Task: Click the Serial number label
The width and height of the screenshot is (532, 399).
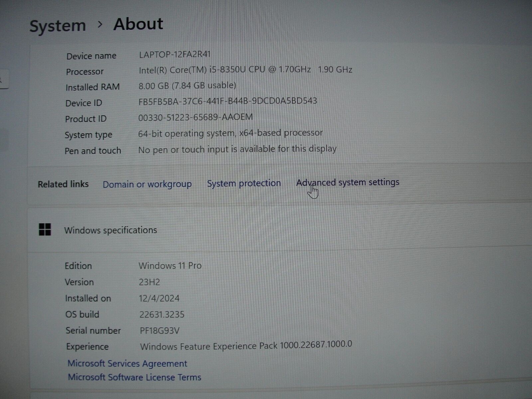Action: pyautogui.click(x=93, y=331)
